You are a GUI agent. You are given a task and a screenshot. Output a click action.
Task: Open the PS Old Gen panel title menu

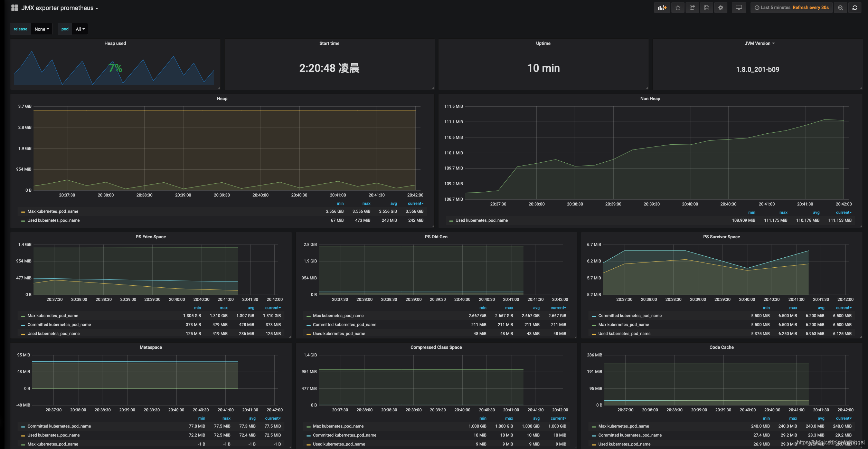click(x=436, y=237)
